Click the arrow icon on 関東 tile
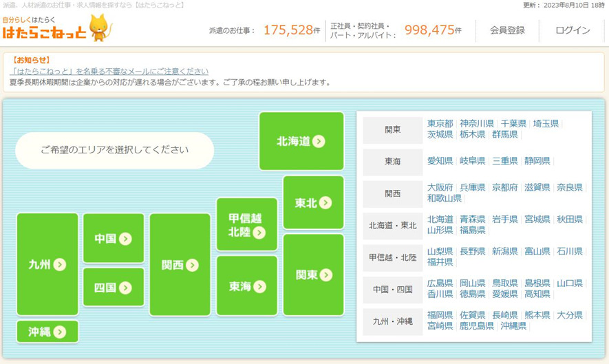The width and height of the screenshot is (609, 364). 326,275
